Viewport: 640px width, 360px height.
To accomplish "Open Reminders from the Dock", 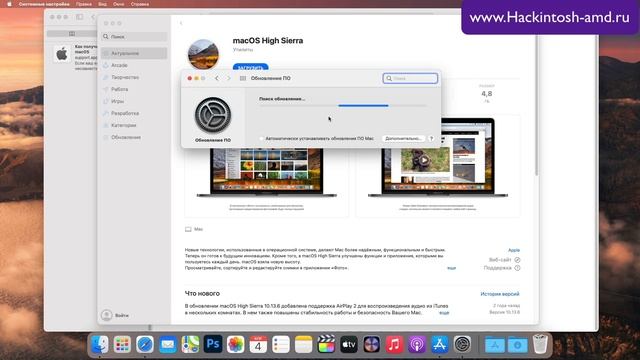I will pyautogui.click(x=281, y=345).
